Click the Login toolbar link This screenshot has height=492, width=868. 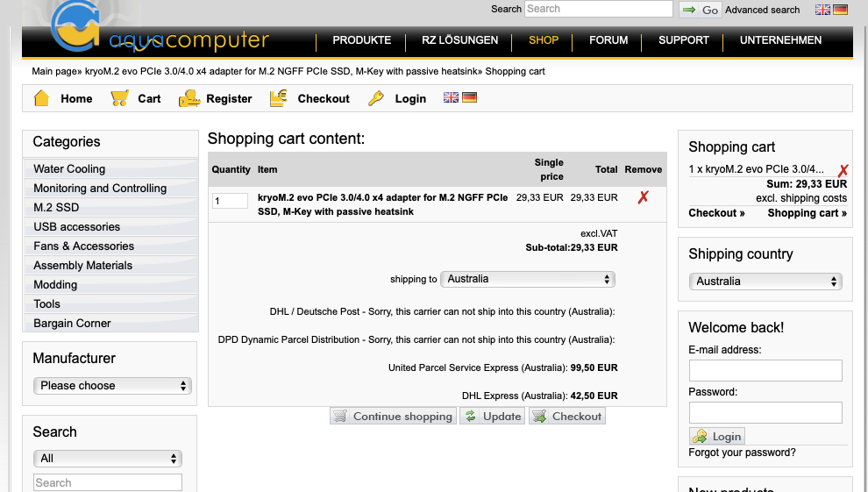pyautogui.click(x=410, y=98)
